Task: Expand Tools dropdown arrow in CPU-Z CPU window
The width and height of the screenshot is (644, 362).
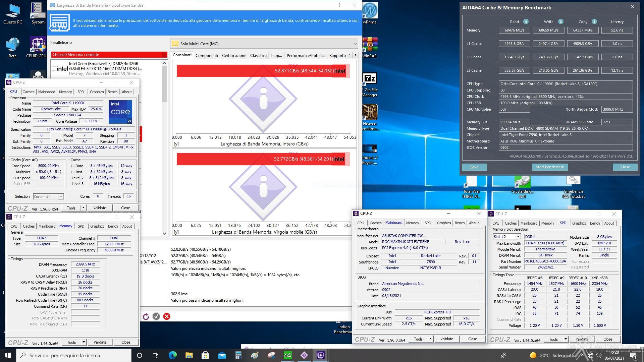Action: [83, 208]
